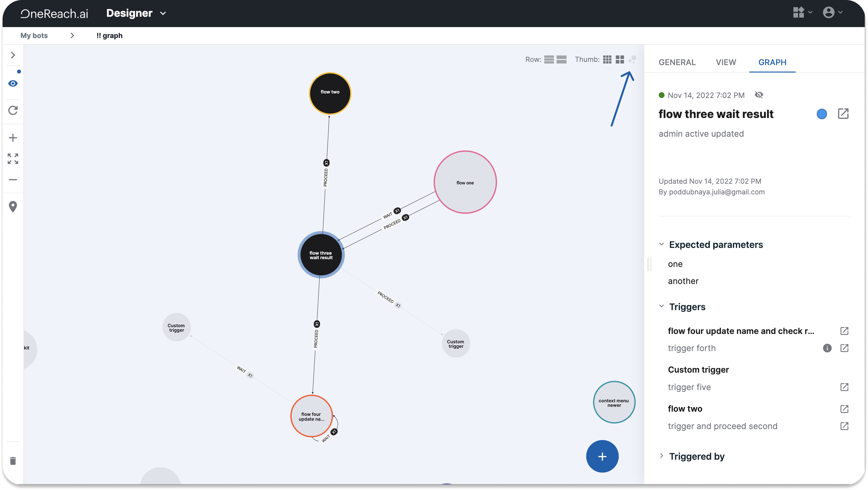The image size is (868, 490).
Task: Fit the graph to screen
Action: 13,159
